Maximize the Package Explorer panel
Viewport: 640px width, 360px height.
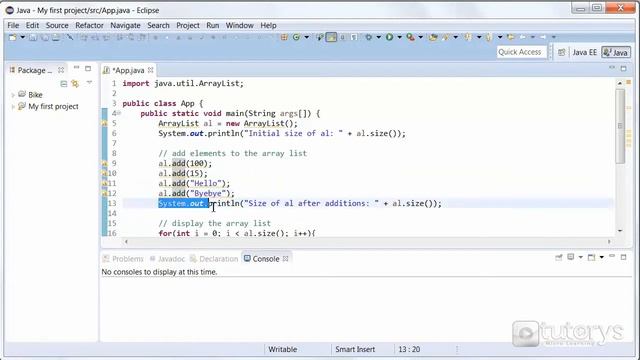pos(88,69)
